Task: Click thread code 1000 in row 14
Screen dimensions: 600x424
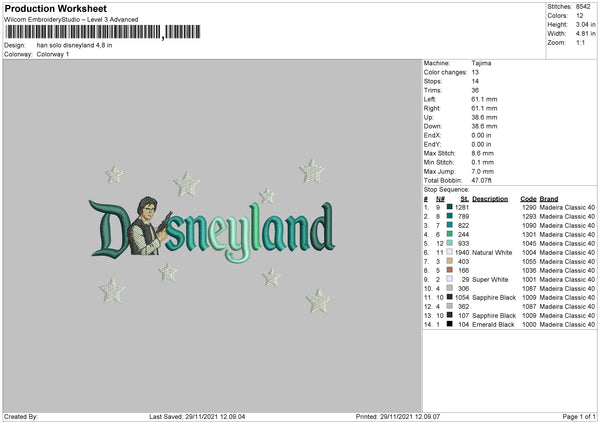Action: [x=529, y=324]
